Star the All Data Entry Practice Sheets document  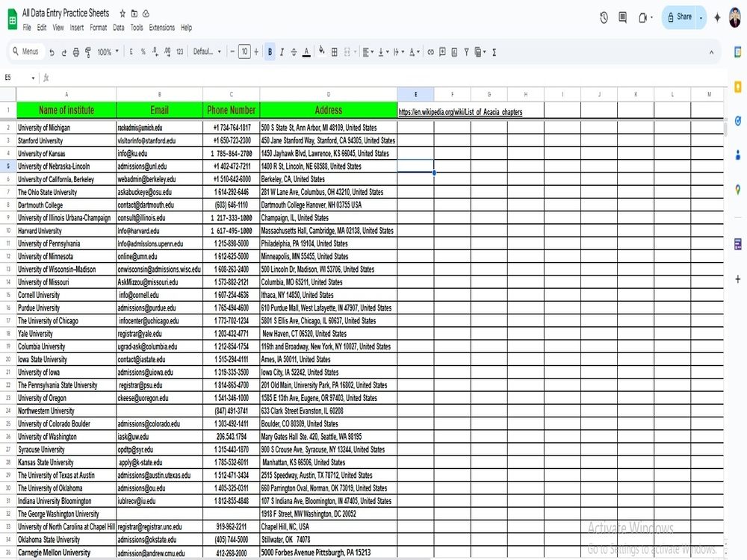pyautogui.click(x=123, y=13)
